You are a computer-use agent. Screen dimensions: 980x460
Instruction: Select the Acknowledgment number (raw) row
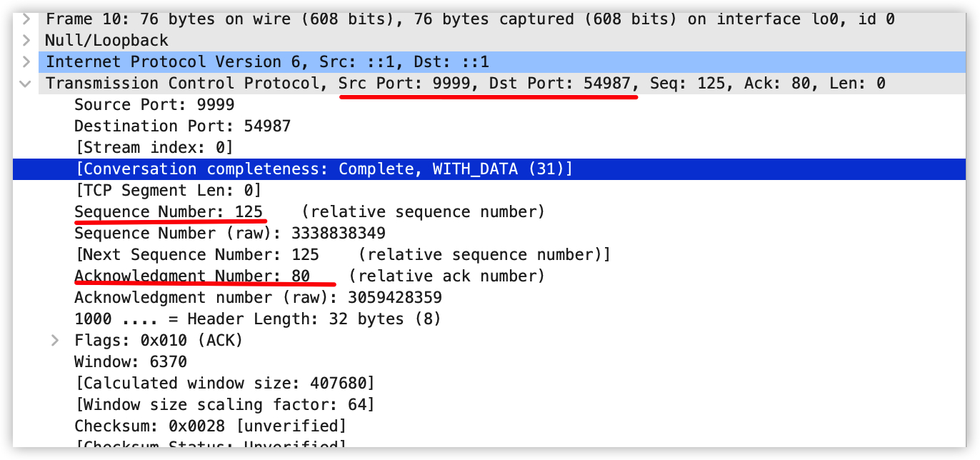pos(258,298)
